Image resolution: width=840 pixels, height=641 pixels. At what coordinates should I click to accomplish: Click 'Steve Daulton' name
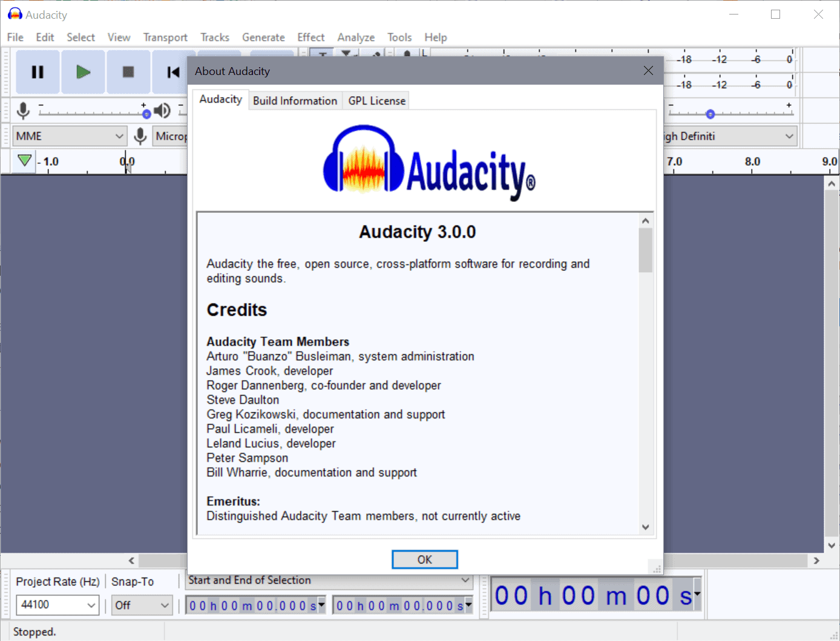click(243, 400)
